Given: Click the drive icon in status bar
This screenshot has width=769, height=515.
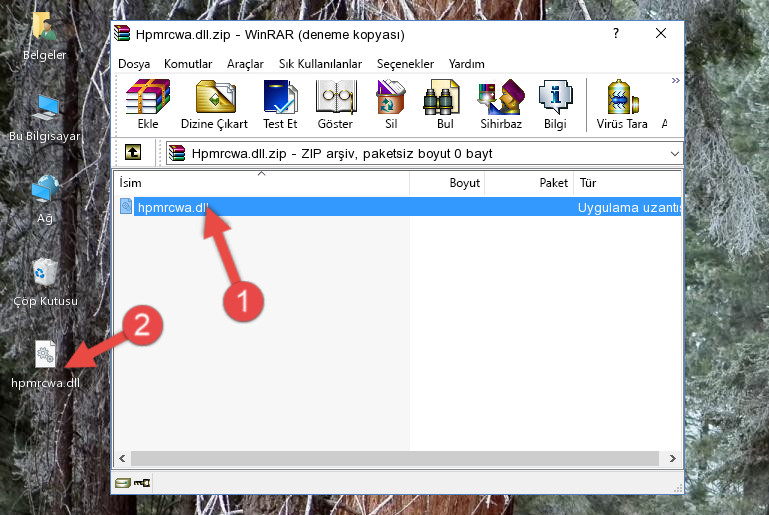Looking at the screenshot, I should (123, 483).
